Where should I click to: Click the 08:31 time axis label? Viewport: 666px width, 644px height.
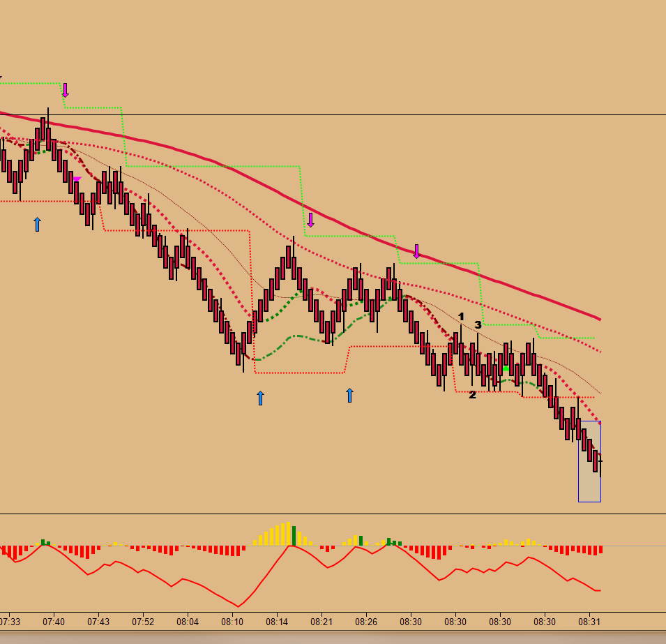coord(589,622)
